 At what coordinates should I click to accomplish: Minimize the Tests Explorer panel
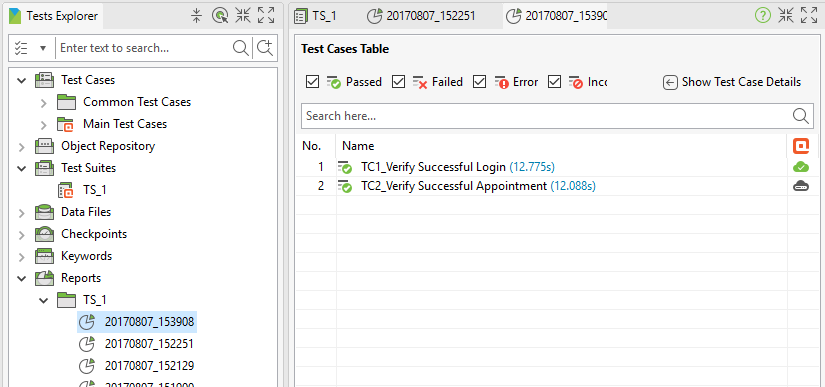(x=243, y=15)
